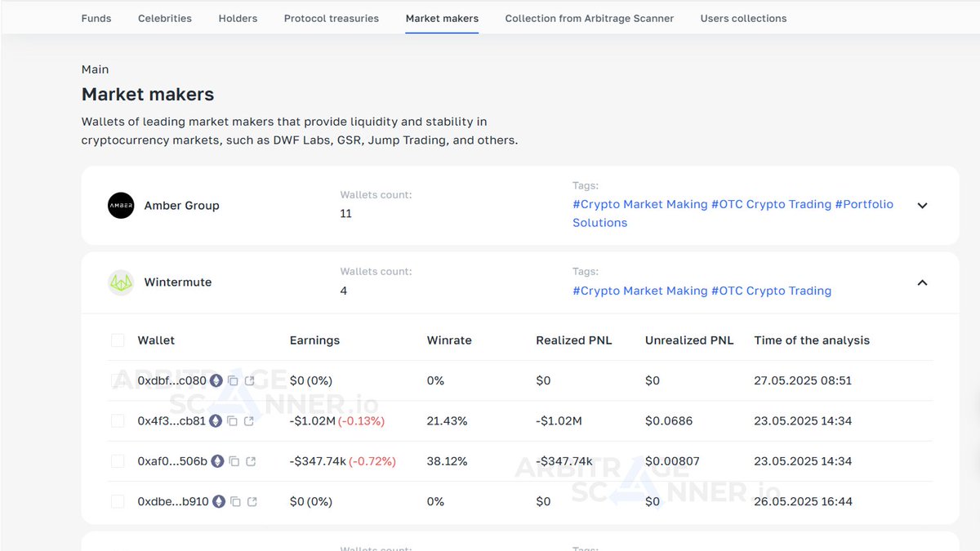Viewport: 980px width, 551px height.
Task: Click the -$347.74k realized PNL value
Action: 564,461
